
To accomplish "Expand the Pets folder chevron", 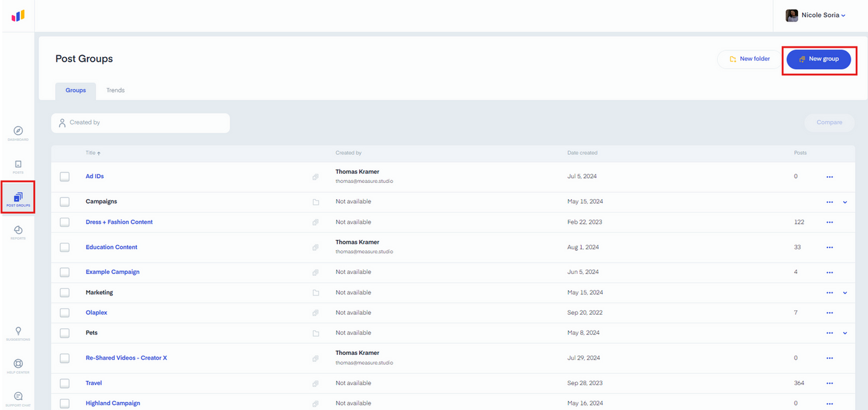I will 845,333.
